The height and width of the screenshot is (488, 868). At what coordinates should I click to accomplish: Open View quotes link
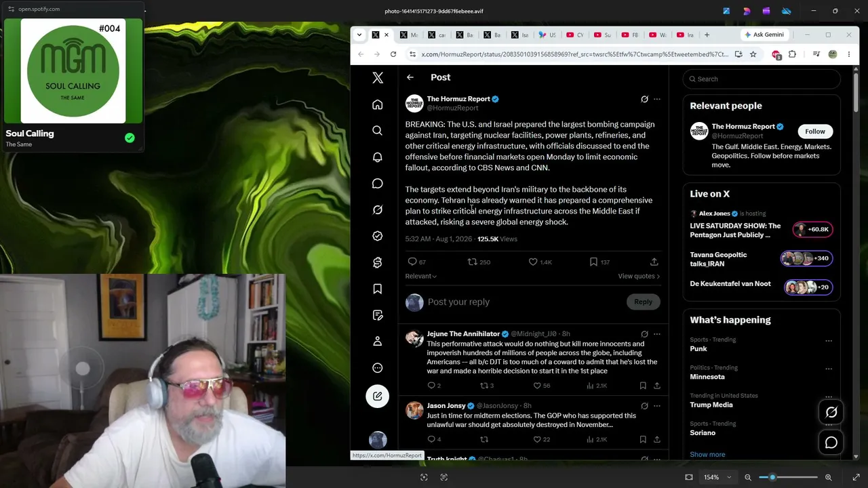[x=639, y=276]
